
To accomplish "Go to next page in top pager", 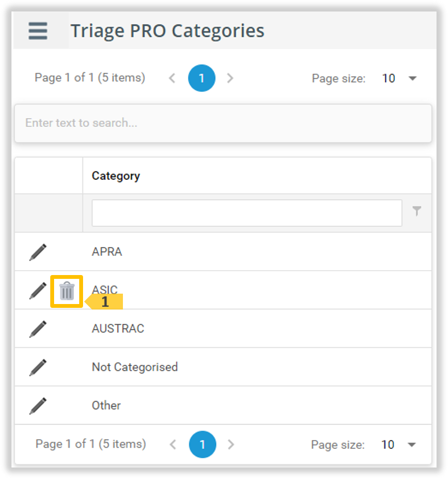I will click(x=230, y=78).
